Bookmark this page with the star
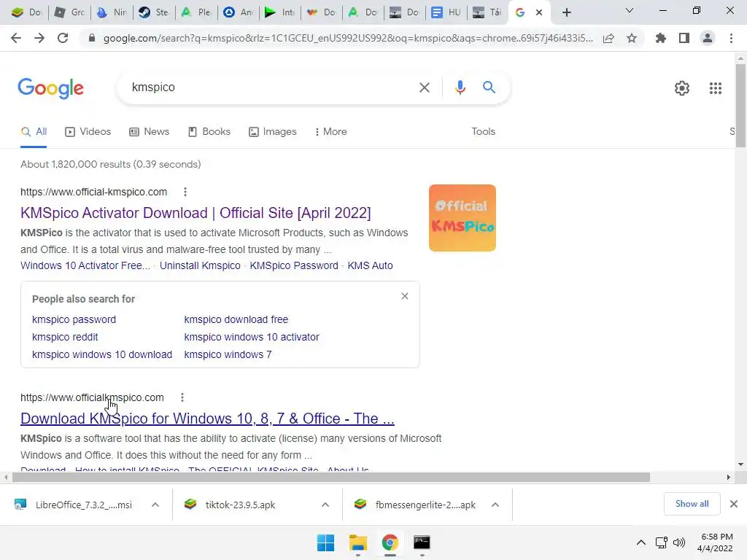This screenshot has height=560, width=747. 632,38
